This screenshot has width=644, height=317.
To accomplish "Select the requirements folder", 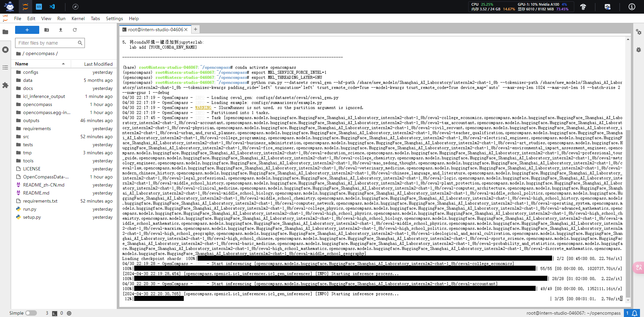I will [x=64, y=128].
